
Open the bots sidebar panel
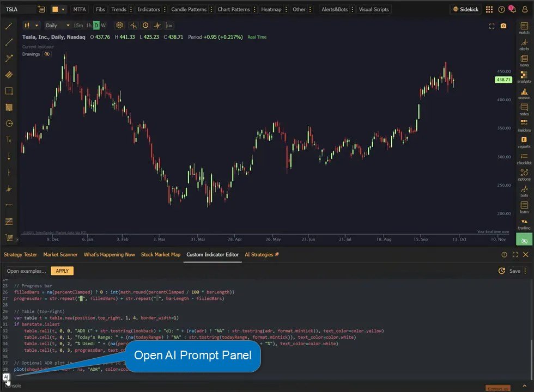(524, 191)
